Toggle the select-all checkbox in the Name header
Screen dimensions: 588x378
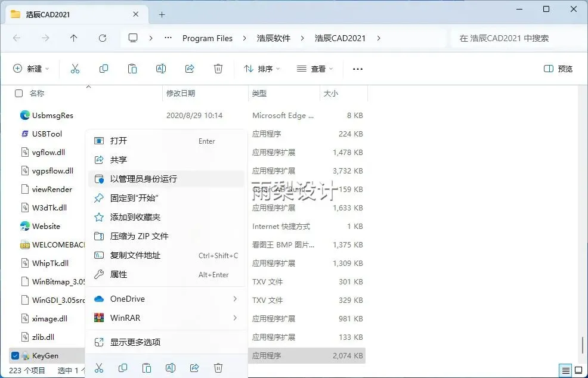click(18, 94)
